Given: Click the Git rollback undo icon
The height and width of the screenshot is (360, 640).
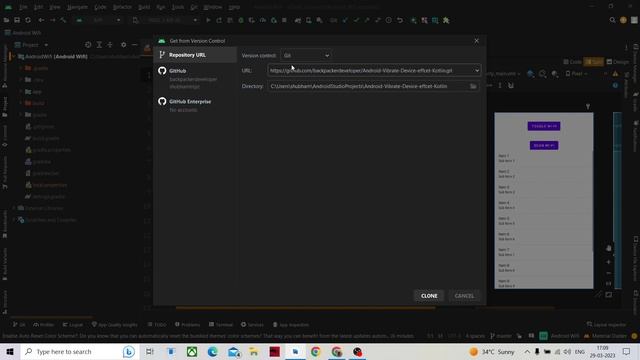Looking at the screenshot, I should [400, 20].
